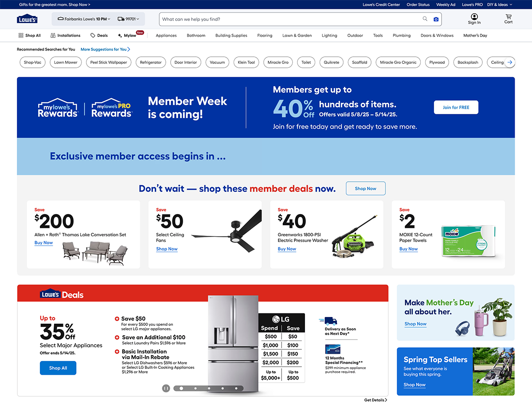Viewport: 532px width, 411px height.
Task: Select Peel Stick Wallpaper chip
Action: coord(109,63)
